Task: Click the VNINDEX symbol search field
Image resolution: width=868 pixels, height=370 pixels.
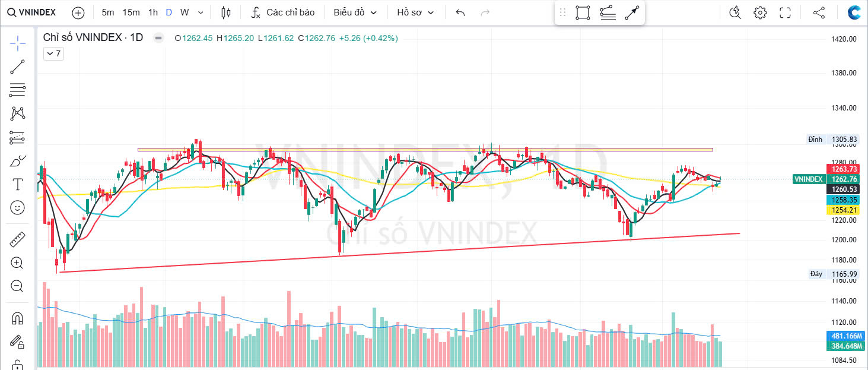Action: [x=33, y=12]
